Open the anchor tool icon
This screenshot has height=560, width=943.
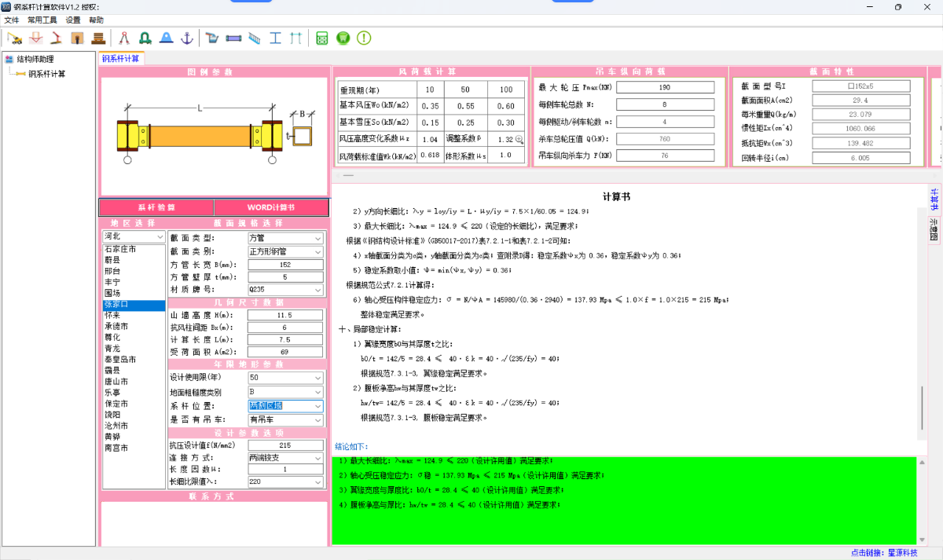187,38
